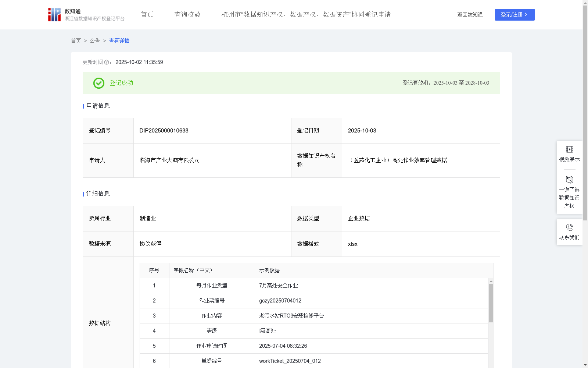Open the 一键了解数据知识产权 guide icon

tap(569, 180)
